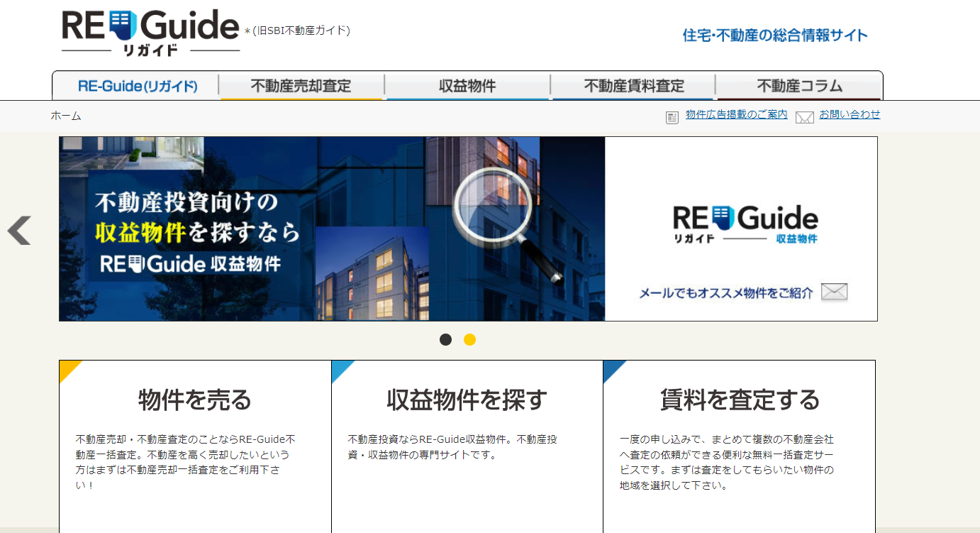Click the 不動産投資ならRE-Guide収益物件 description
The width and height of the screenshot is (980, 533).
452,447
